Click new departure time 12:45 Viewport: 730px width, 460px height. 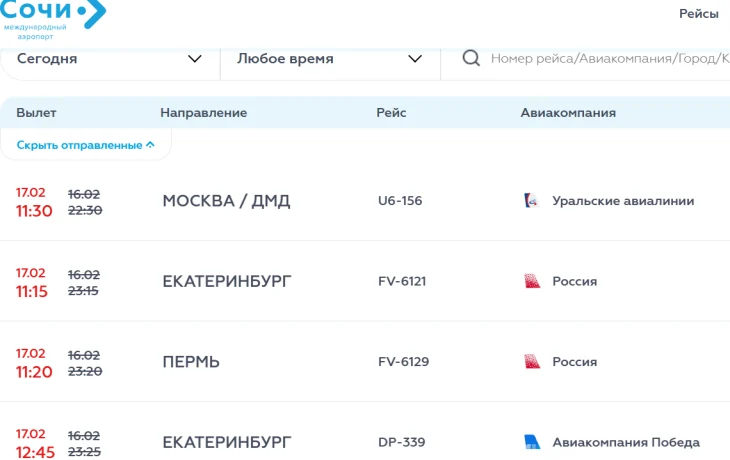coord(35,452)
